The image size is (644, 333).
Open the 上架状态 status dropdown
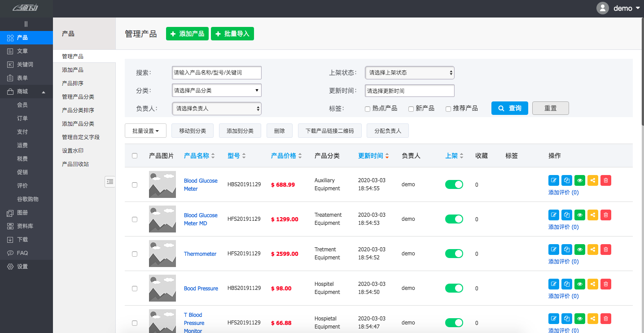(x=409, y=72)
